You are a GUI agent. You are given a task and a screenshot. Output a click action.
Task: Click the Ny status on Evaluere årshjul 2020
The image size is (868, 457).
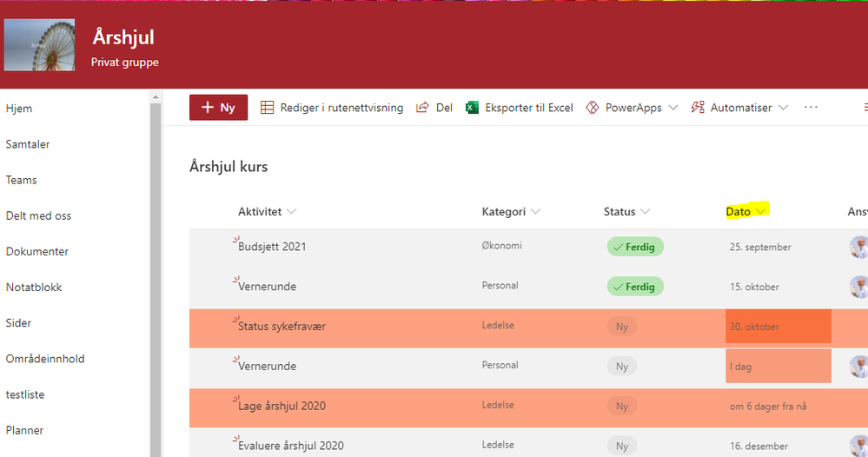(622, 446)
